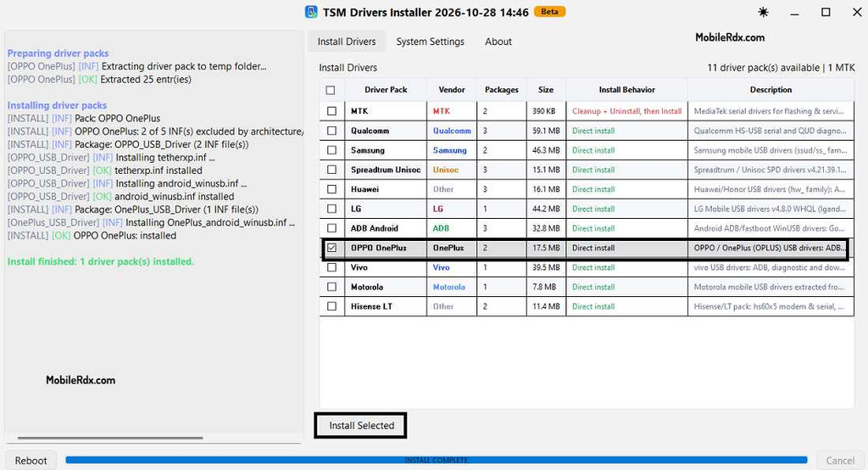Click the Install Selected button
Screen dimensions: 868x470
coord(361,426)
